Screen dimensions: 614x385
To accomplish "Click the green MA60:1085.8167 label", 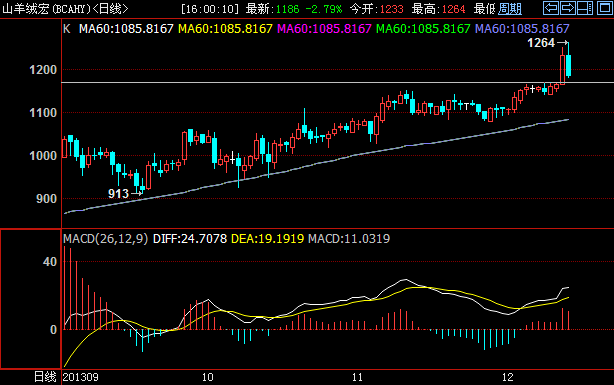I will tap(423, 29).
